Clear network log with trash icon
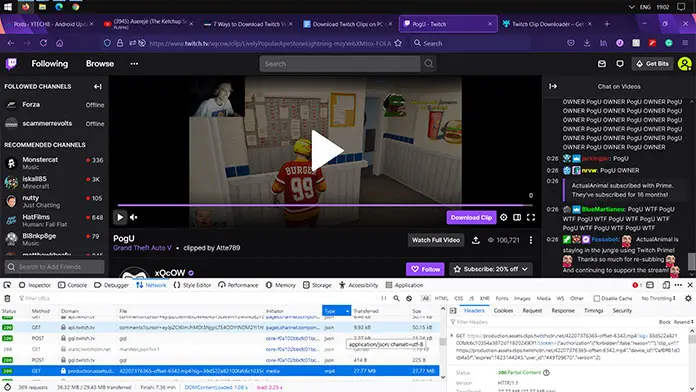The width and height of the screenshot is (696, 392). tap(7, 298)
